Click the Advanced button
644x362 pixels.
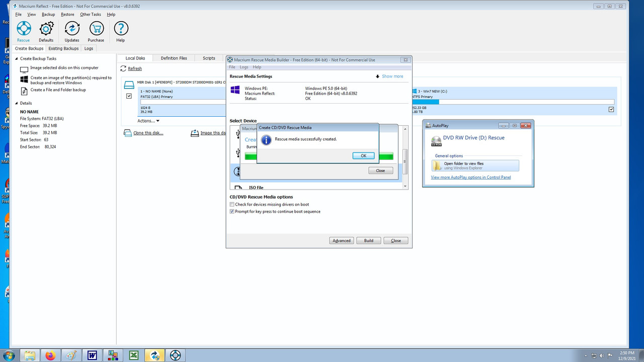pyautogui.click(x=342, y=241)
